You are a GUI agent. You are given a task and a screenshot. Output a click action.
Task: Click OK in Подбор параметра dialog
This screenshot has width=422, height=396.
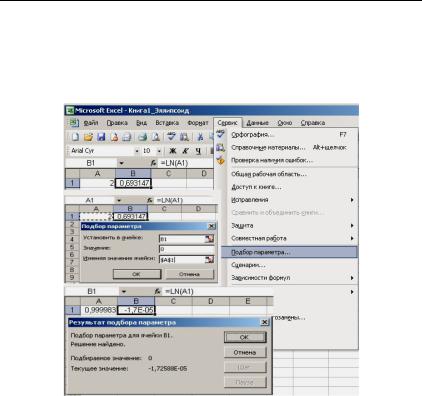pyautogui.click(x=137, y=274)
